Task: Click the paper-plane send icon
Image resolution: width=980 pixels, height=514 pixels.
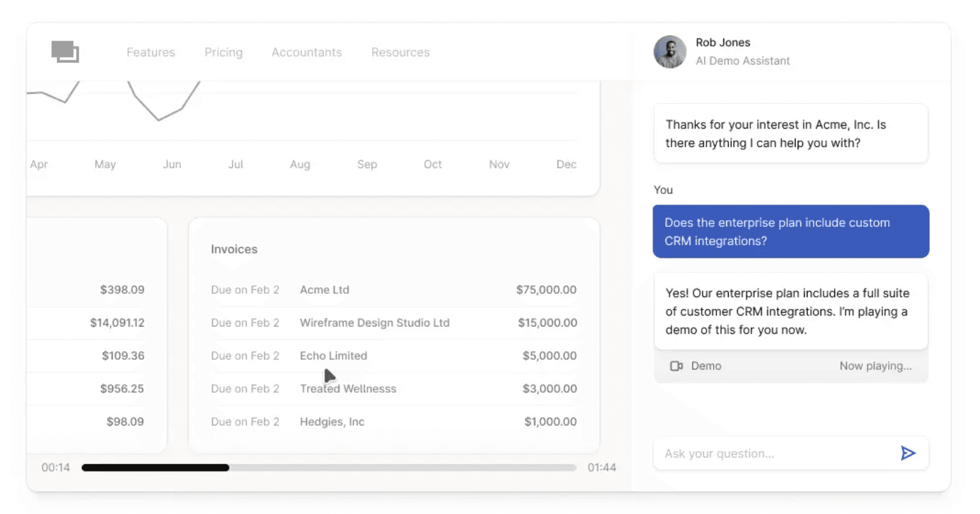Action: point(909,453)
